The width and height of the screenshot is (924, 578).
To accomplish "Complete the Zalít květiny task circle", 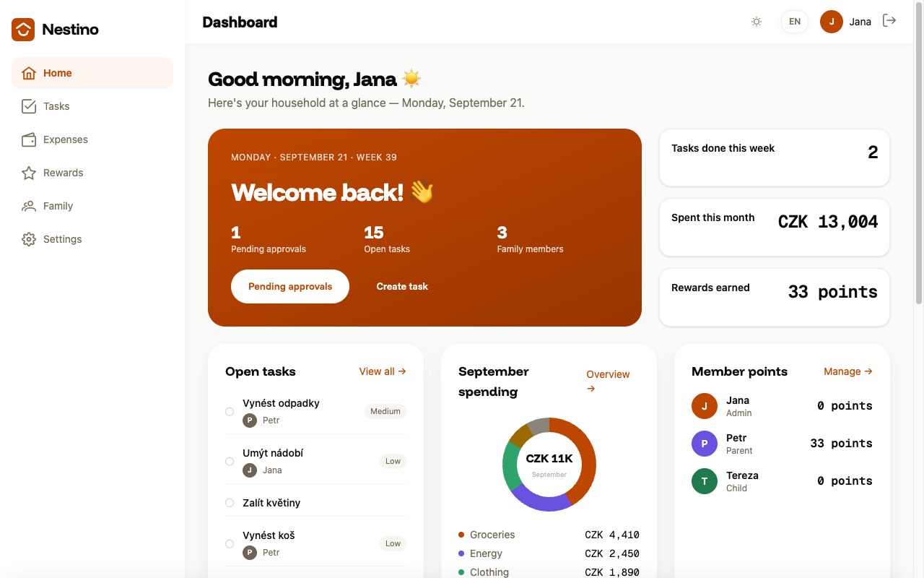I will point(230,503).
